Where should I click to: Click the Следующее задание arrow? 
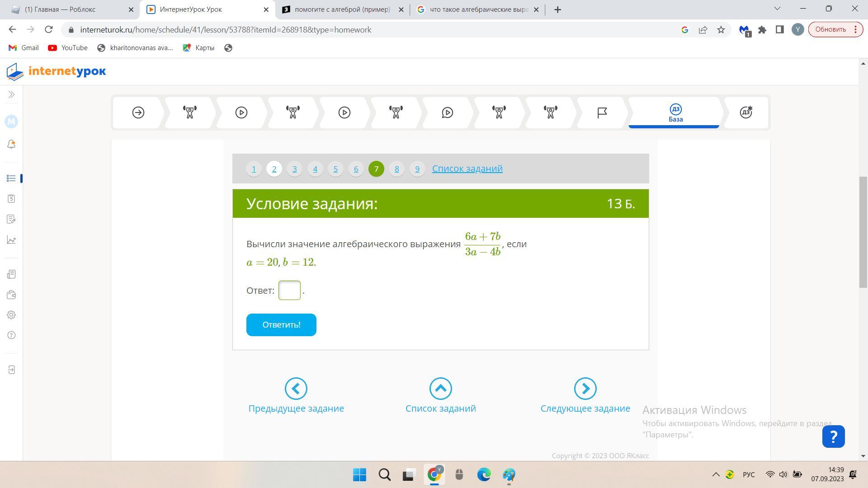(585, 389)
